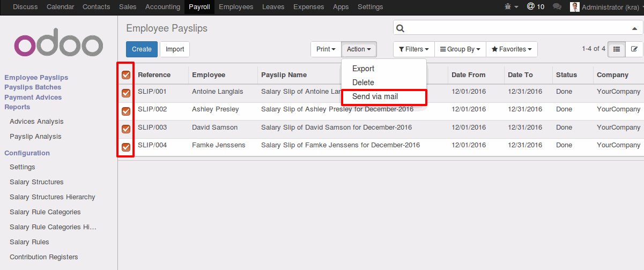Choose Export from the Action menu
644x270 pixels.
[363, 69]
